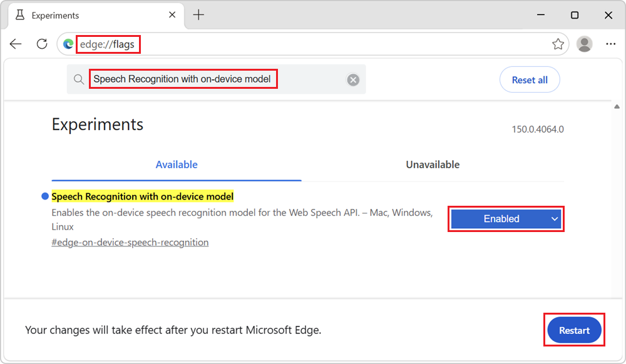Screen dimensions: 626x364
Task: Open the Enabled dropdown for speech recognition
Action: click(x=506, y=219)
